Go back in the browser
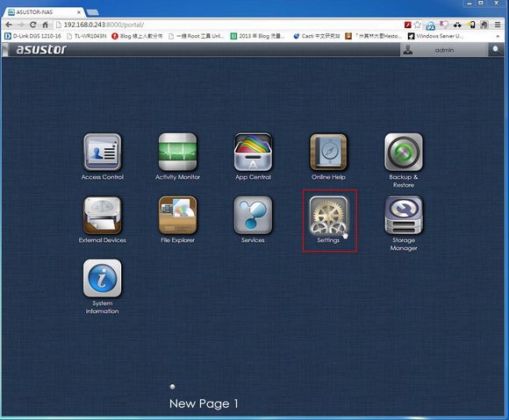 point(9,25)
